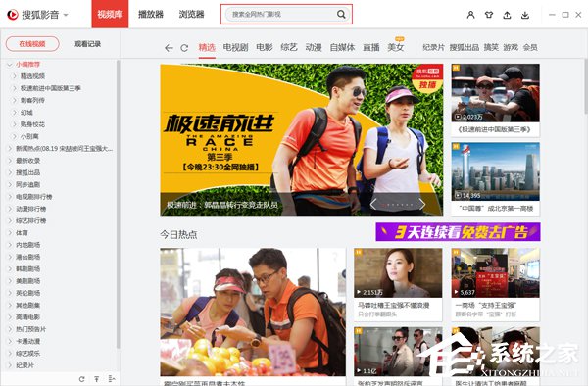This screenshot has height=386, width=588.
Task: Select 体育 in the sidebar
Action: click(x=22, y=233)
